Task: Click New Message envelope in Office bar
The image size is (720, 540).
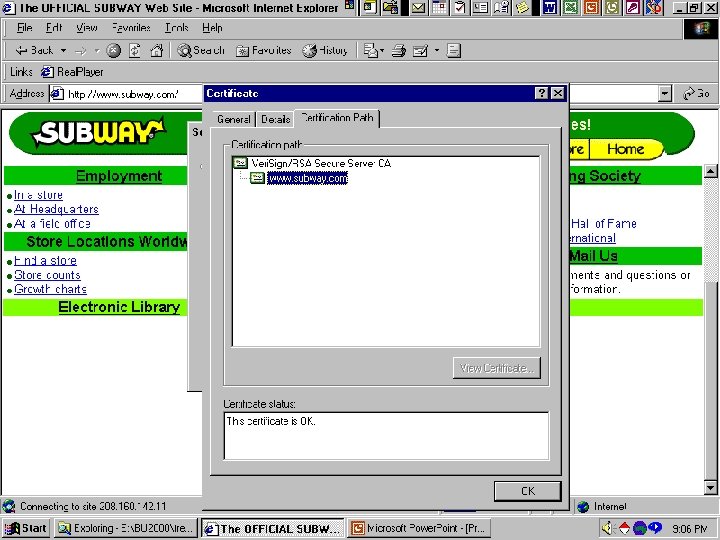Action: (x=418, y=7)
